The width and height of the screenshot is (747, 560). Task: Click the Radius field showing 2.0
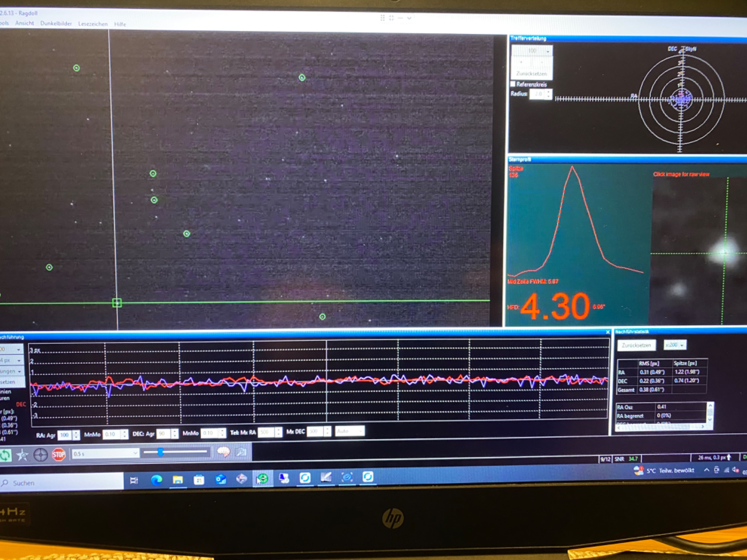pos(538,94)
